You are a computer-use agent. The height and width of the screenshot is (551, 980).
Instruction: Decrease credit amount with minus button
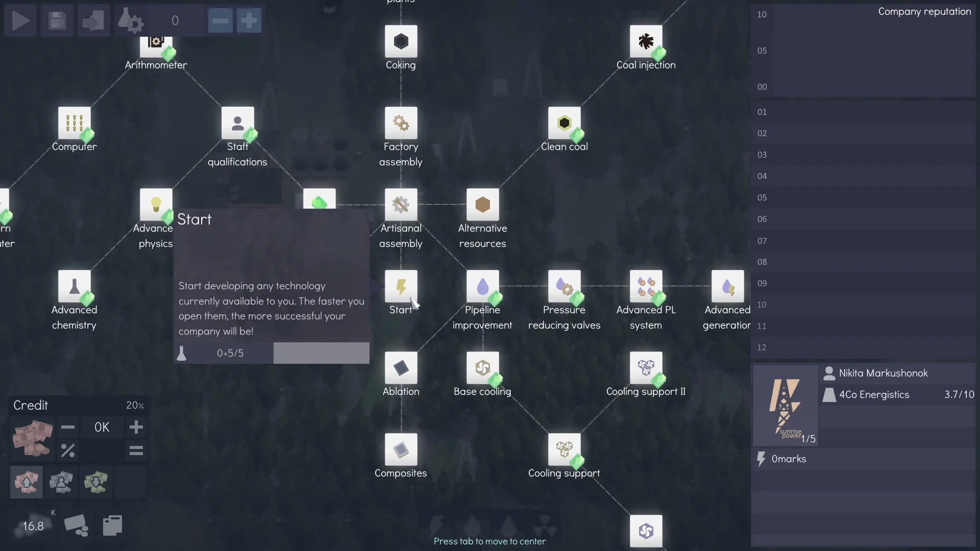click(68, 427)
